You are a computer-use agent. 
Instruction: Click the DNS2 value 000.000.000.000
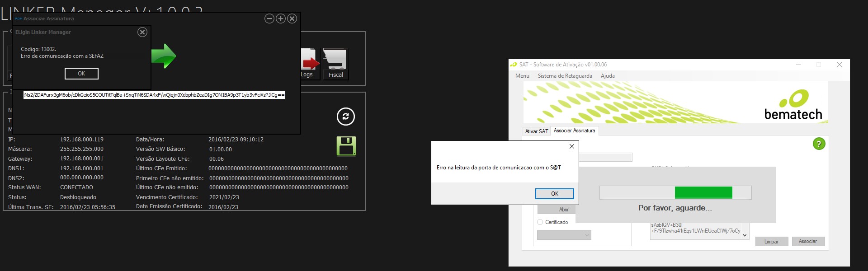(82, 178)
